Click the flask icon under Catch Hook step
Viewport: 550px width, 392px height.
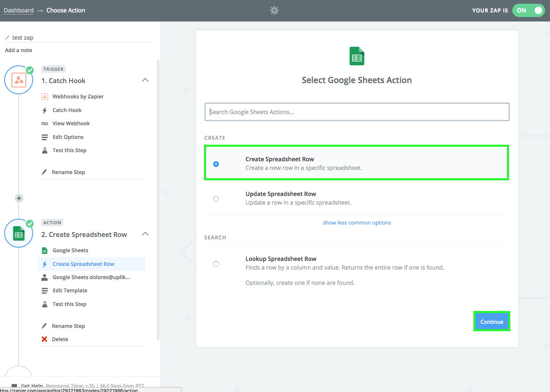[x=45, y=151]
